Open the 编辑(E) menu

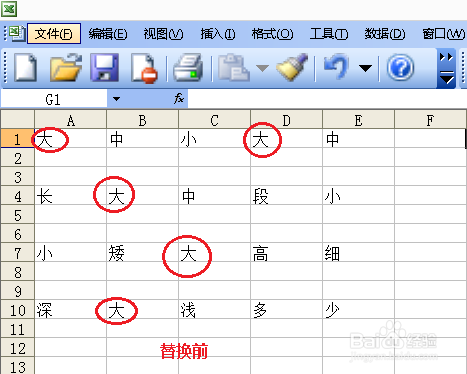pos(108,34)
